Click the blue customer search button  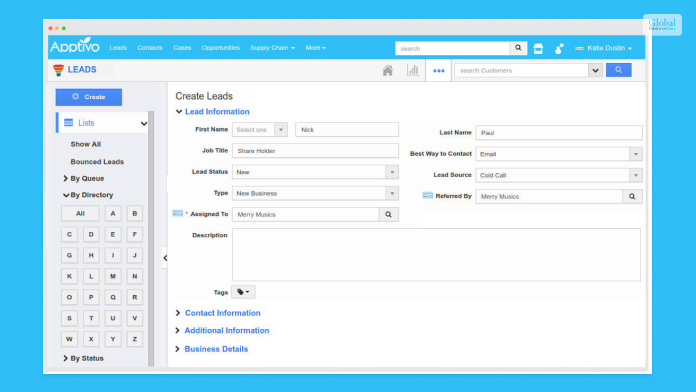pos(618,70)
